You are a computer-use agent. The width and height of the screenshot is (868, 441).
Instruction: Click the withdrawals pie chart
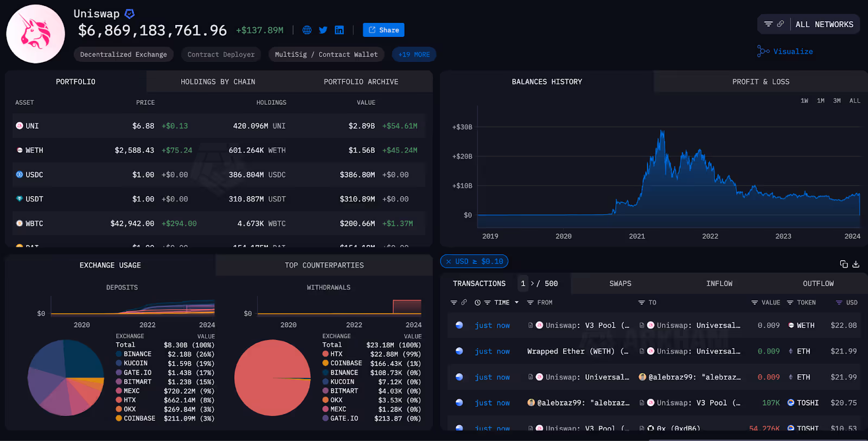[272, 377]
